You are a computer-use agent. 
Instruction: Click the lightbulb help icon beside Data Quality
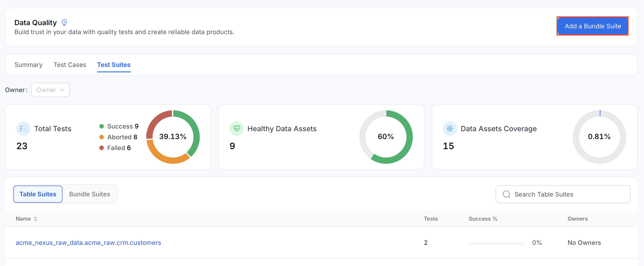click(64, 22)
